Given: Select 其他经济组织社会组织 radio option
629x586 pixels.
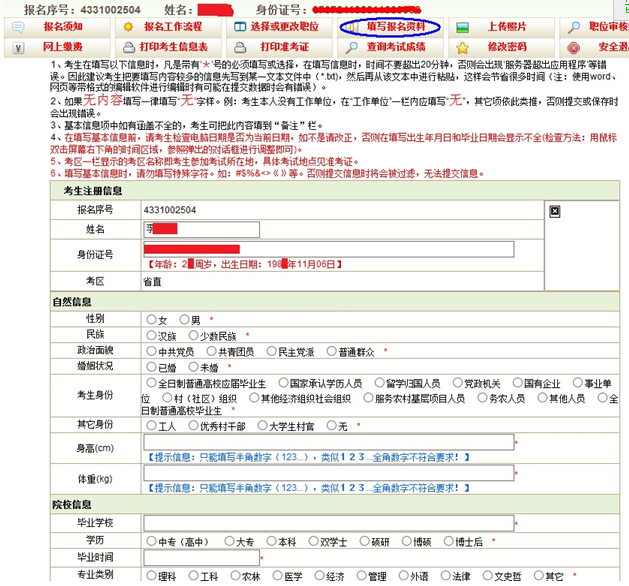Looking at the screenshot, I should [254, 398].
